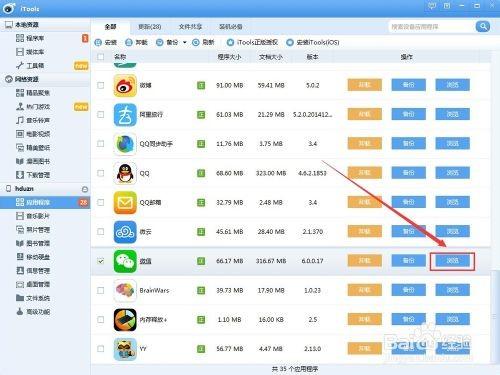Toggle the select-all checkbox in header
This screenshot has height=375, width=500.
coord(100,57)
